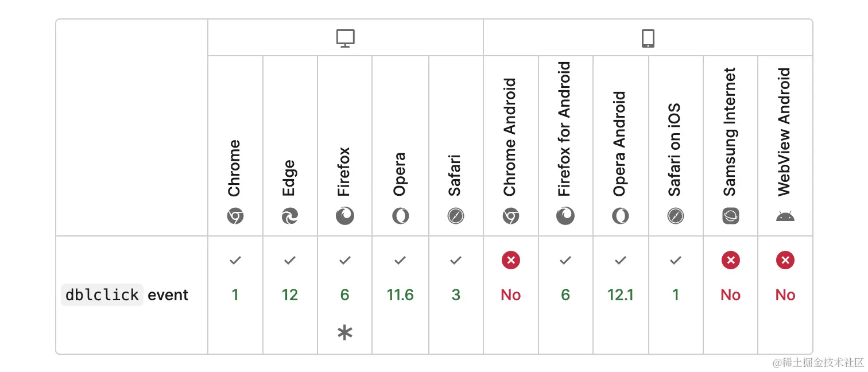Screen dimensions: 868x372
Task: Click the WebView Android robot icon
Action: click(785, 217)
